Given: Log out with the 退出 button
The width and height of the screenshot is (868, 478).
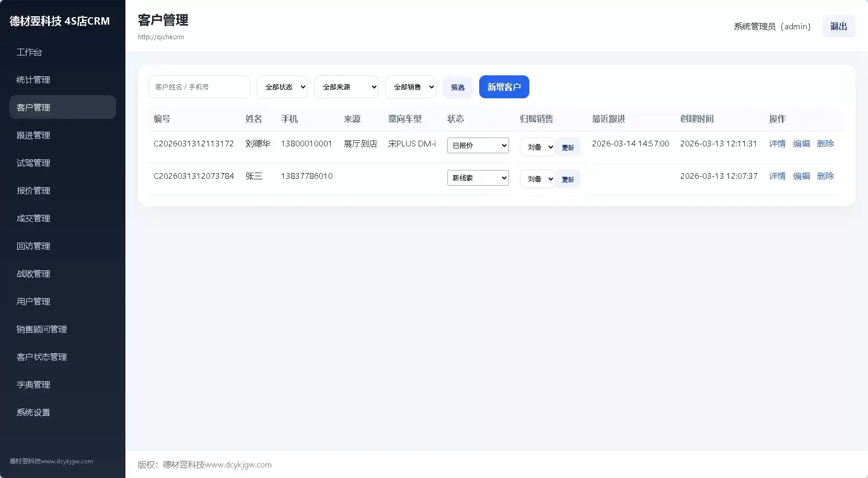Looking at the screenshot, I should click(838, 26).
